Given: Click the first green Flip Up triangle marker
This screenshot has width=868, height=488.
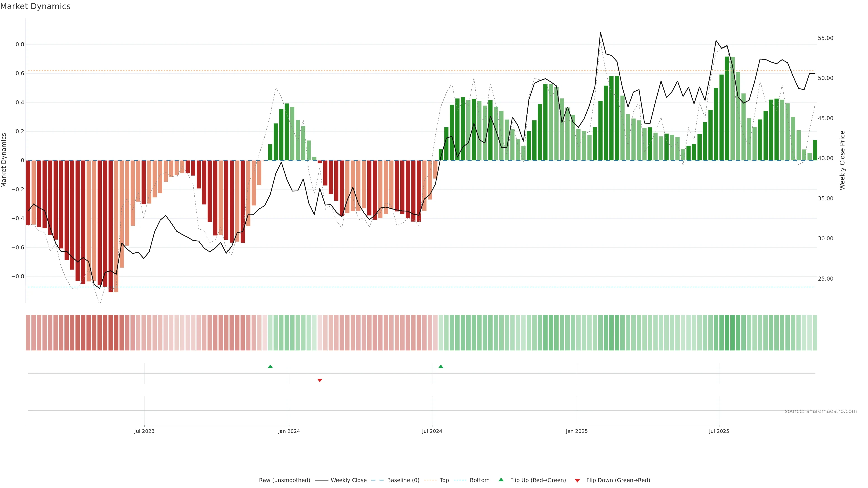Looking at the screenshot, I should (270, 366).
